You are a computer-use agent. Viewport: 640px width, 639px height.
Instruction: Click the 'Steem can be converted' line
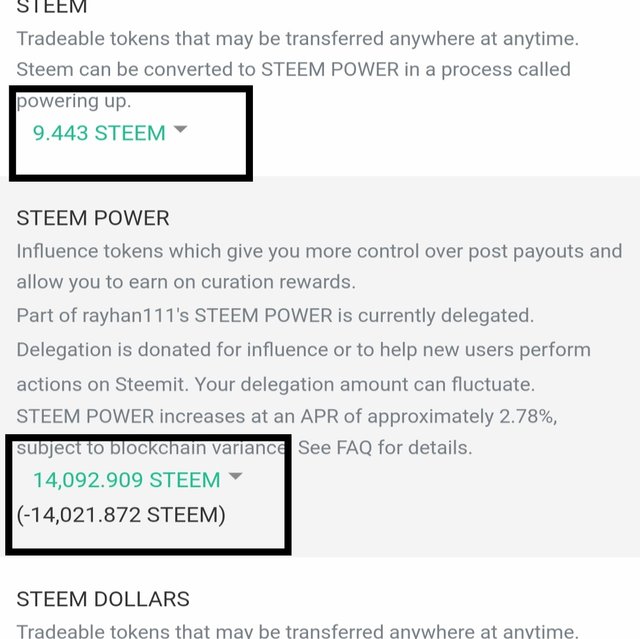(x=293, y=69)
